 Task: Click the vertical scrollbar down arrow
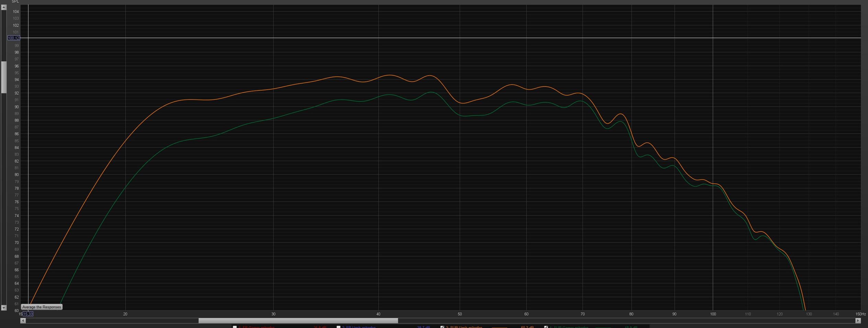4,308
